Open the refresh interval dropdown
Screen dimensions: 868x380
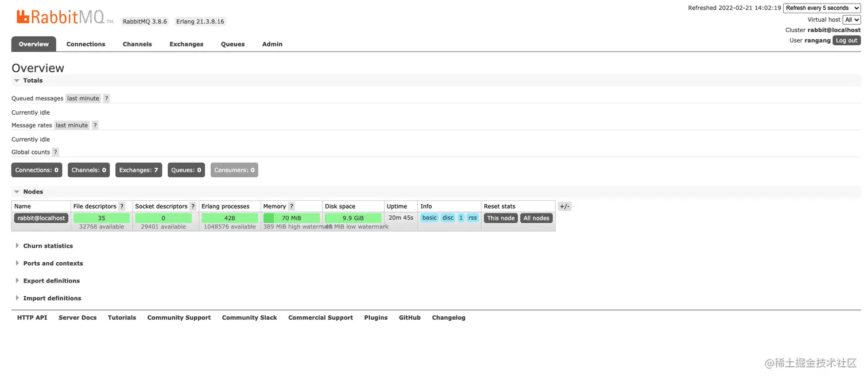(x=822, y=8)
